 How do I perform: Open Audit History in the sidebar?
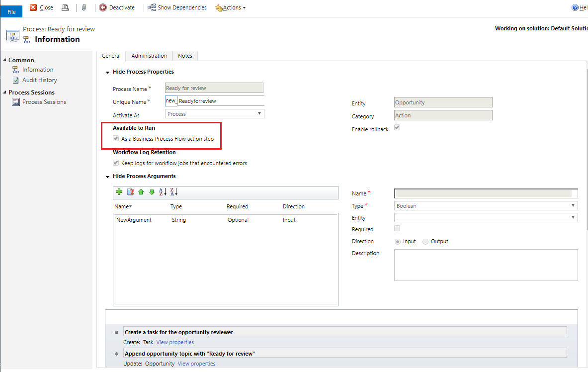39,80
